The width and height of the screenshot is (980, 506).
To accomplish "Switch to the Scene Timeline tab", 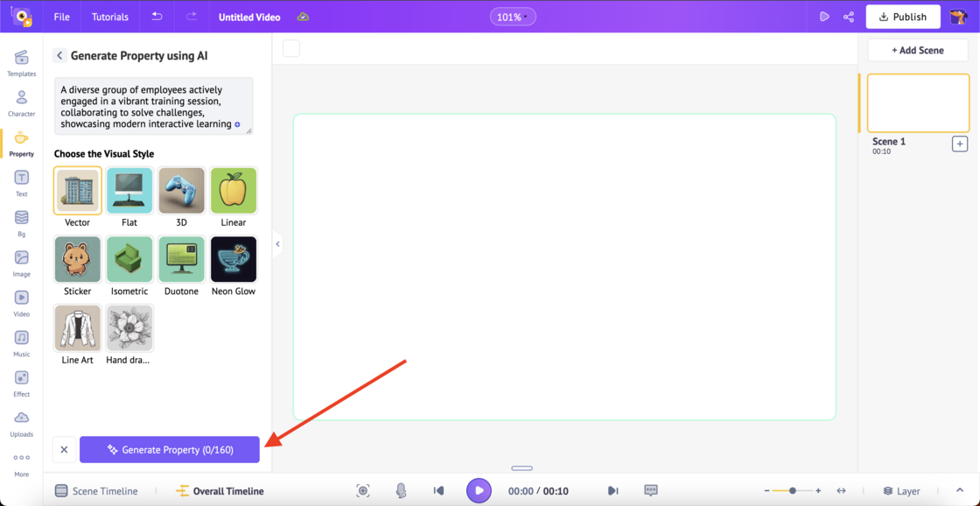I will point(96,491).
